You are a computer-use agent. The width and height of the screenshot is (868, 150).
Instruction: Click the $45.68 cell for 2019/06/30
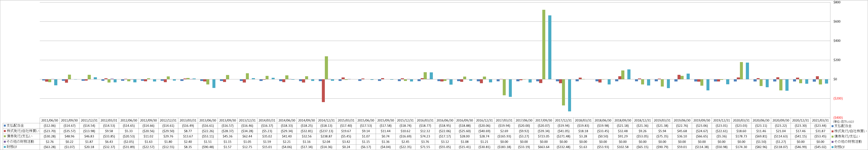(682, 131)
